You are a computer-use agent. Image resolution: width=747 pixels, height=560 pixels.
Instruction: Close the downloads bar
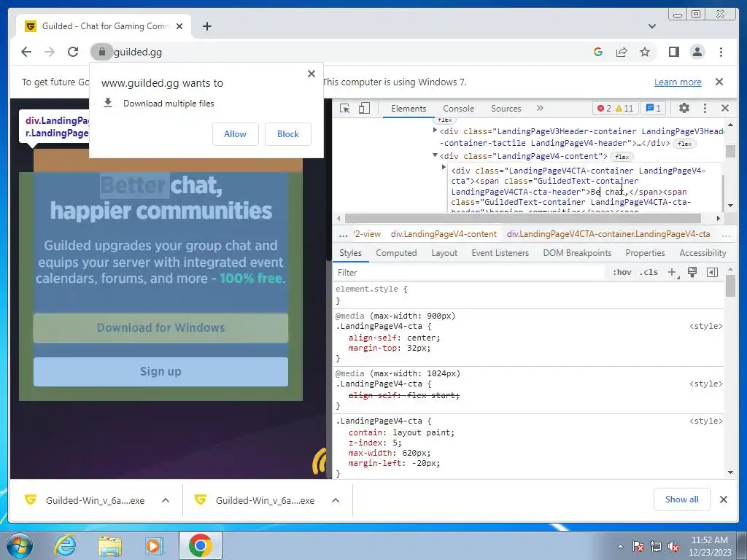coord(724,499)
